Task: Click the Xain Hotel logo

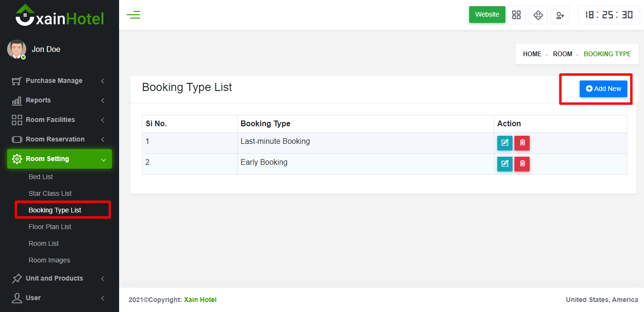Action: click(x=60, y=16)
